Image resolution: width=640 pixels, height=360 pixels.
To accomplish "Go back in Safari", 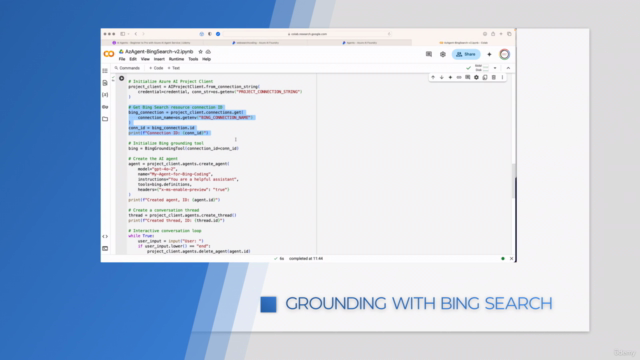I will click(x=136, y=34).
